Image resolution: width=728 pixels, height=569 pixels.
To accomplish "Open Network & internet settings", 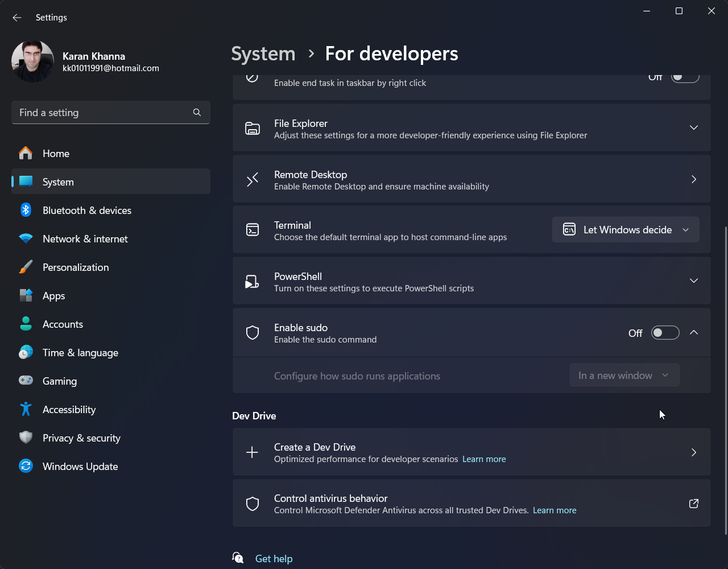I will click(111, 238).
